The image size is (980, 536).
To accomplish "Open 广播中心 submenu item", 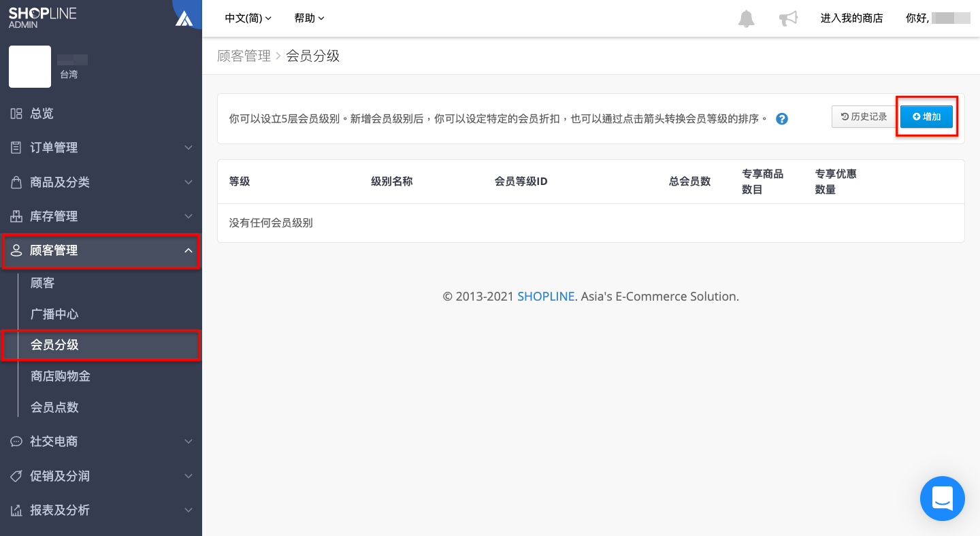I will (x=54, y=314).
